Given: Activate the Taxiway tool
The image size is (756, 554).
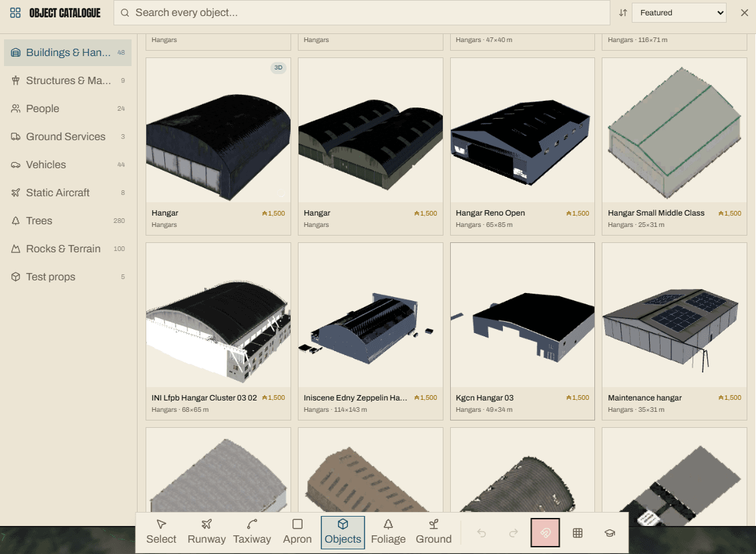Looking at the screenshot, I should click(252, 532).
